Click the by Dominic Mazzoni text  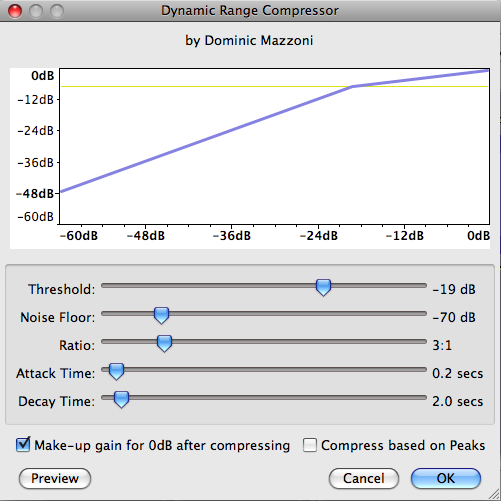pyautogui.click(x=249, y=41)
